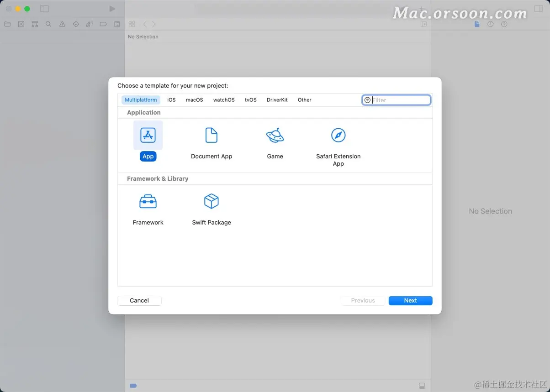Toggle the left navigator sidebar button

(x=44, y=9)
